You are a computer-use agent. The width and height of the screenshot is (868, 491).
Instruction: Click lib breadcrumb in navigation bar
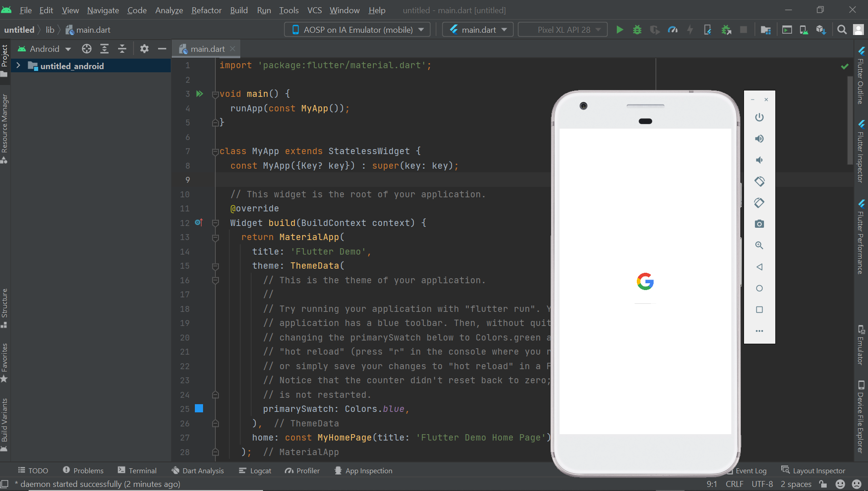tap(50, 30)
